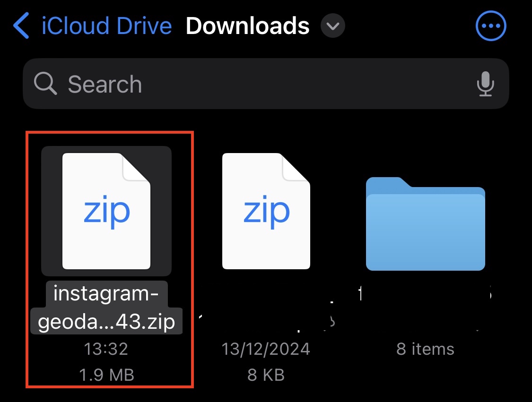Select the instagram-geoda...43.zip file name
Image resolution: width=532 pixels, height=402 pixels.
pyautogui.click(x=106, y=308)
